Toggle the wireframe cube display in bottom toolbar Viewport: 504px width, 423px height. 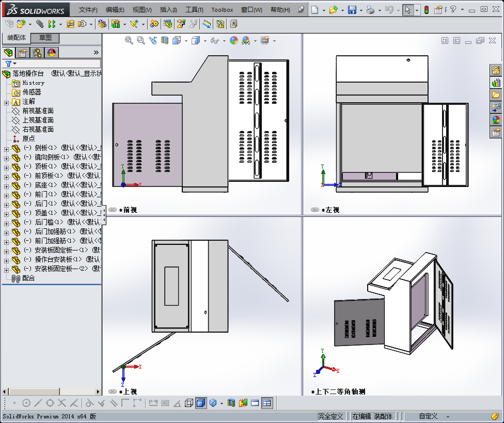tap(189, 403)
